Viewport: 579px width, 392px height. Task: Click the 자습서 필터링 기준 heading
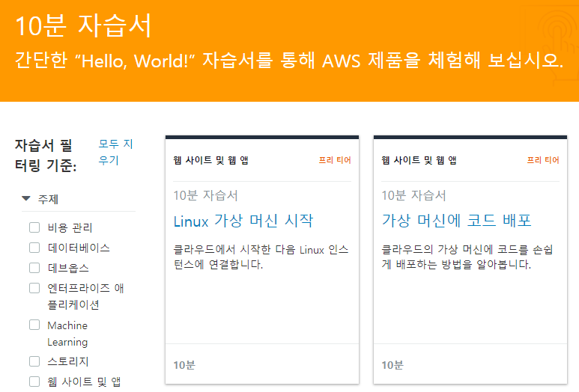point(46,156)
